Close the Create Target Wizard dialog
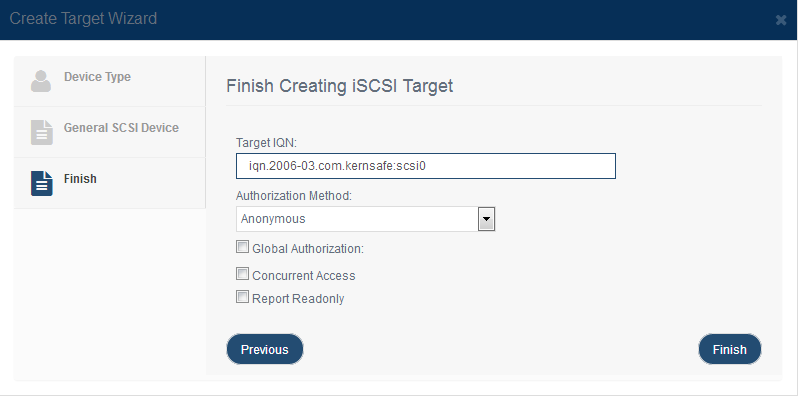Viewport: 798px width, 396px height. click(x=781, y=20)
